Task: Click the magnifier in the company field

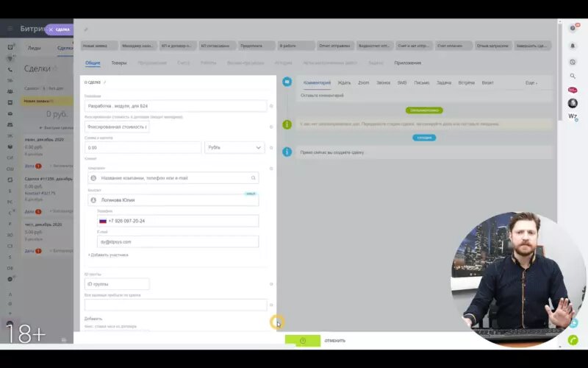Action: pyautogui.click(x=253, y=178)
